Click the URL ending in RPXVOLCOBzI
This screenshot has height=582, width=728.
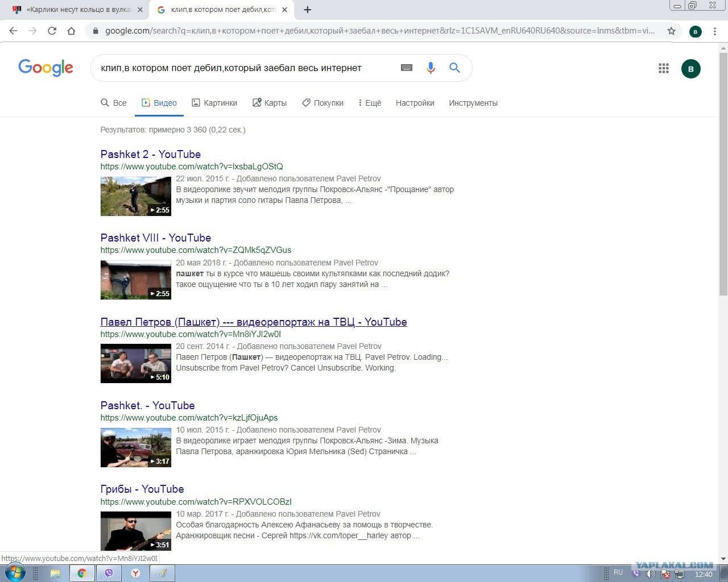[196, 502]
